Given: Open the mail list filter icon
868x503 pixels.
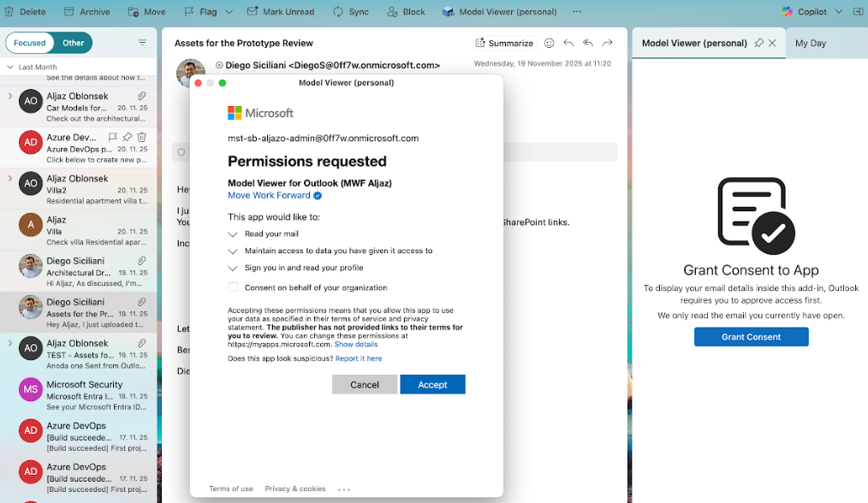Looking at the screenshot, I should point(142,43).
